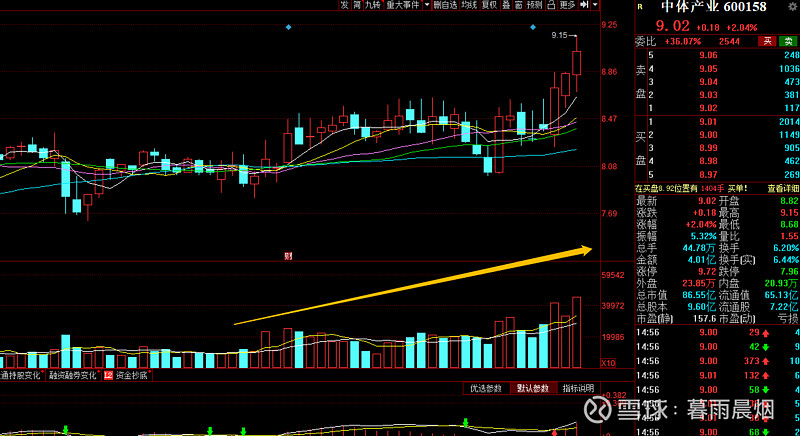Click the red L2 badge before 资金抄底
The height and width of the screenshot is (436, 800).
coord(108,376)
